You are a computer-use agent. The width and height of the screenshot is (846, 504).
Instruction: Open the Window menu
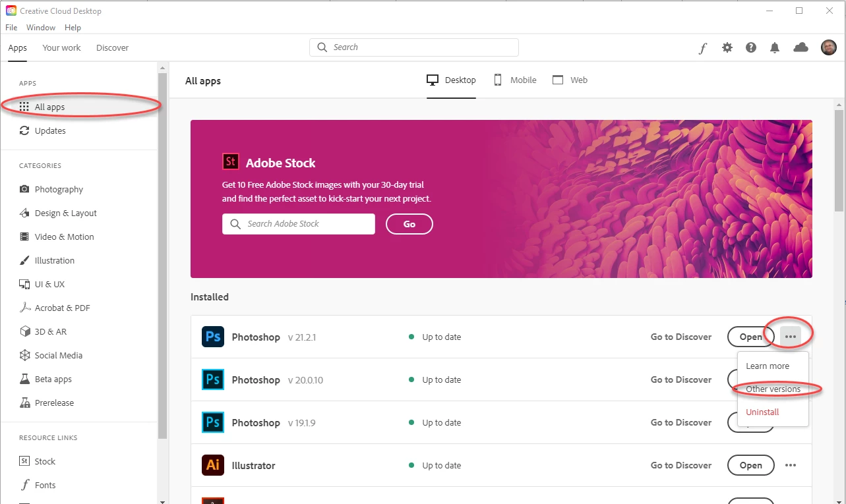[41, 28]
